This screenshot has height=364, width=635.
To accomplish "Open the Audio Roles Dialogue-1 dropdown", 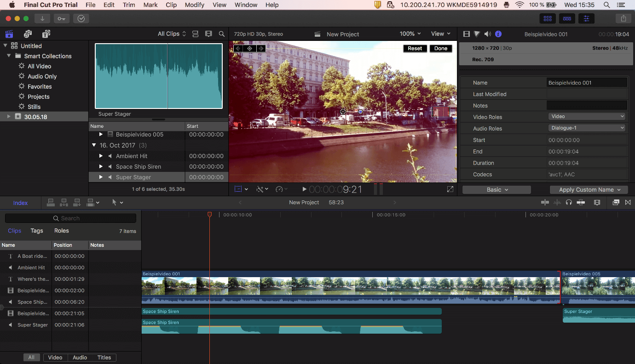I will coord(587,128).
